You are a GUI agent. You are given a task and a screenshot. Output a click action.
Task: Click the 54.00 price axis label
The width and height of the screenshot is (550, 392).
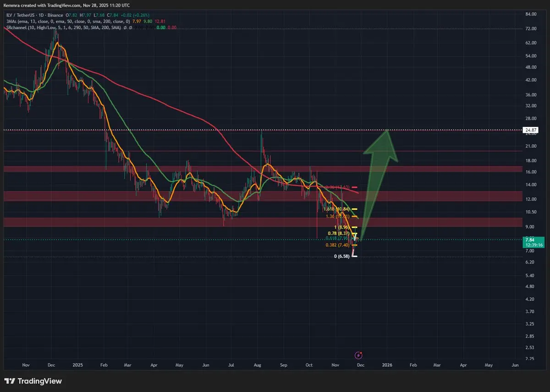click(x=531, y=55)
